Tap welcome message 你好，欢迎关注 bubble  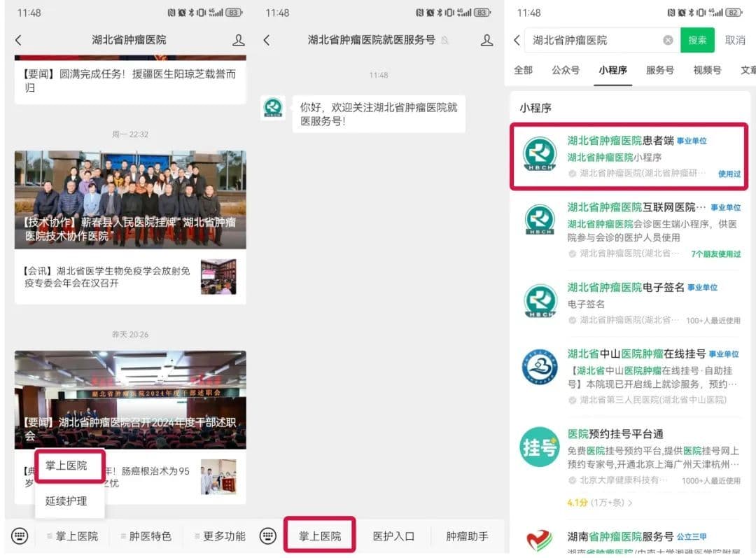tap(379, 114)
